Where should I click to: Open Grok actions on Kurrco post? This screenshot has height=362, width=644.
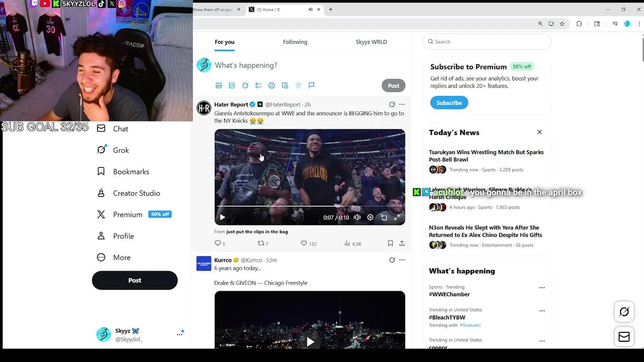click(x=392, y=260)
